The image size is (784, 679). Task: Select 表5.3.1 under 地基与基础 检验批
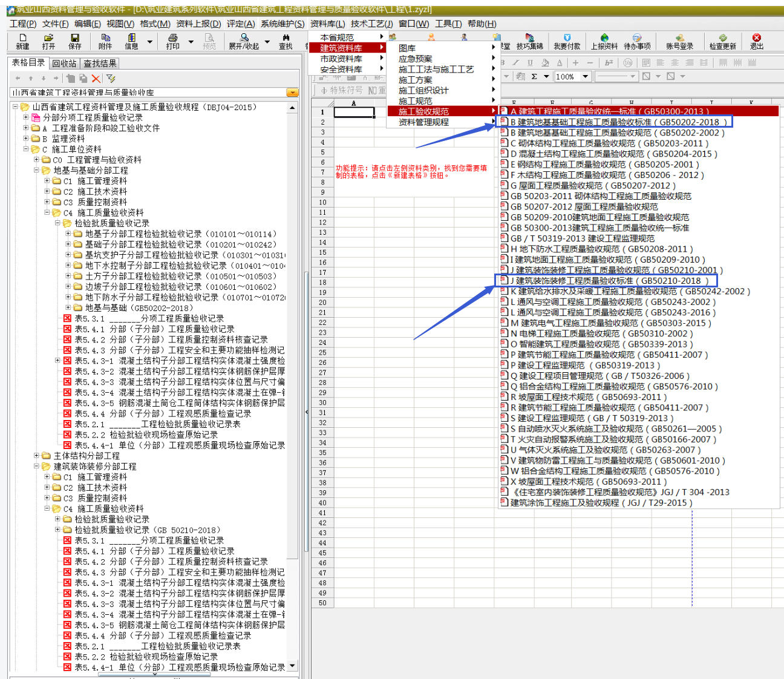tap(143, 318)
